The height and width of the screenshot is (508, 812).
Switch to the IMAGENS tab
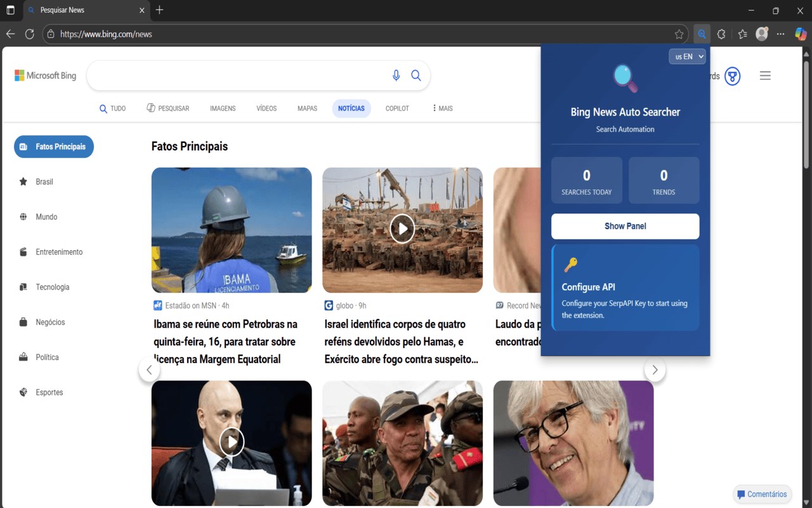coord(223,109)
